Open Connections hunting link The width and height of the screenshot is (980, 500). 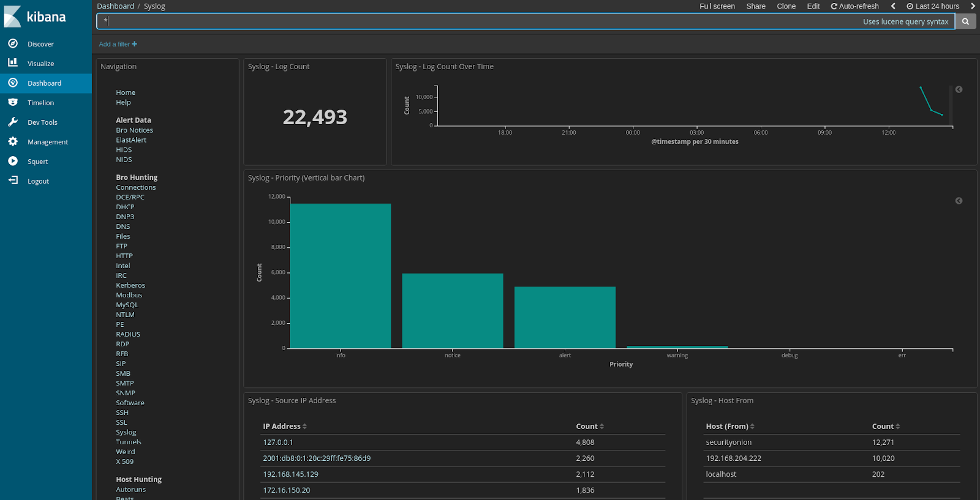[x=136, y=187]
